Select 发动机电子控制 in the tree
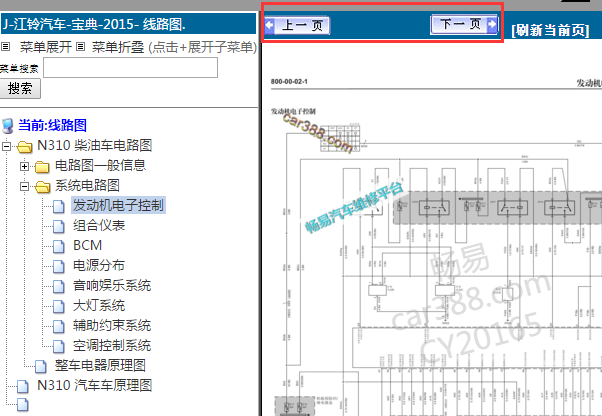602x416 pixels. pyautogui.click(x=118, y=205)
